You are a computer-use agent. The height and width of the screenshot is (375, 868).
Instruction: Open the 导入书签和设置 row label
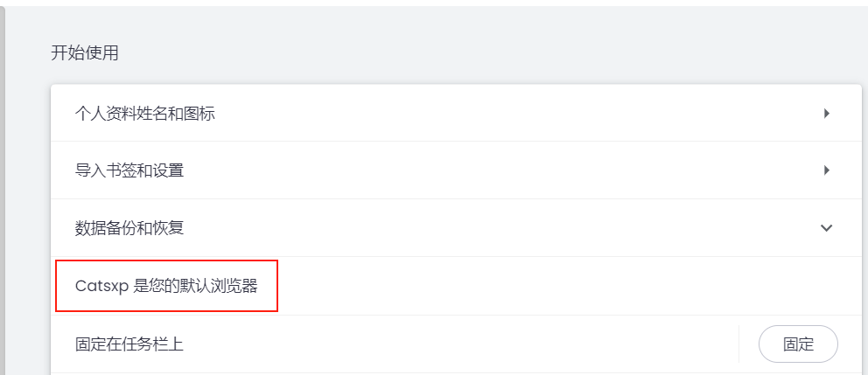click(x=129, y=170)
